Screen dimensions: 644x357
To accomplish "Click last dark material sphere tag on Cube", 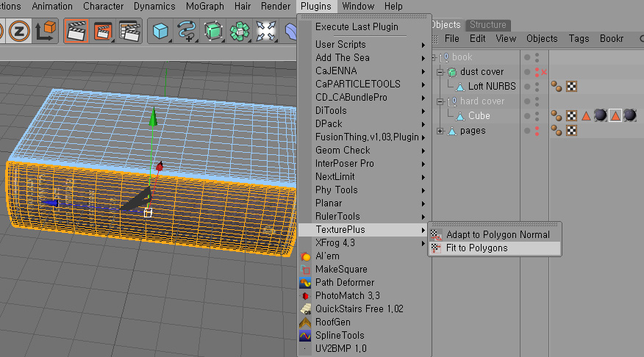I will tap(630, 115).
